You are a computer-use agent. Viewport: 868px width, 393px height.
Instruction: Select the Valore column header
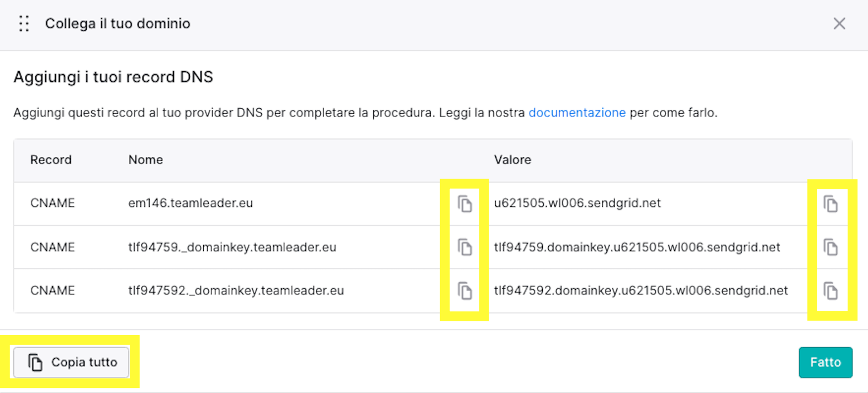(512, 160)
